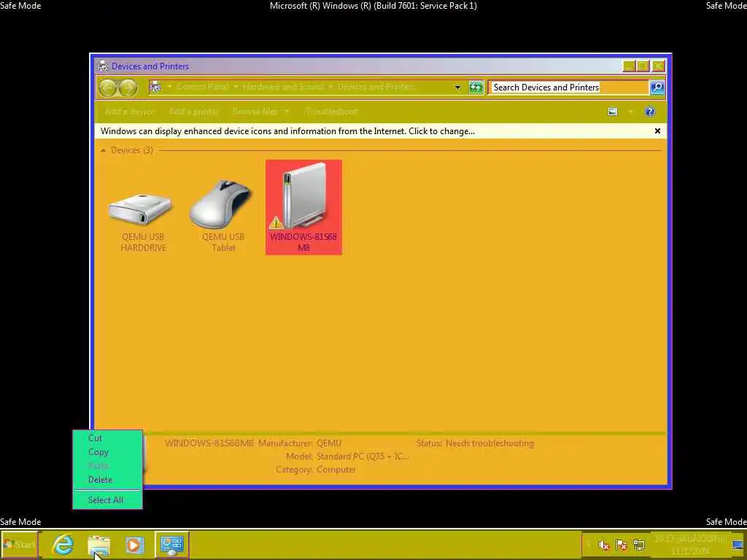Open Windows Explorer from the taskbar

(99, 544)
